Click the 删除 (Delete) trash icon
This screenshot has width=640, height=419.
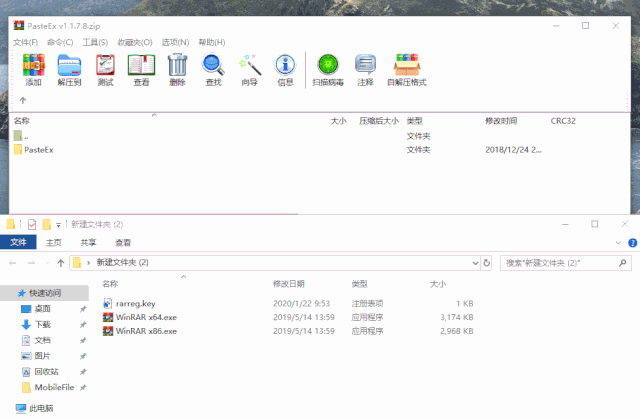177,68
